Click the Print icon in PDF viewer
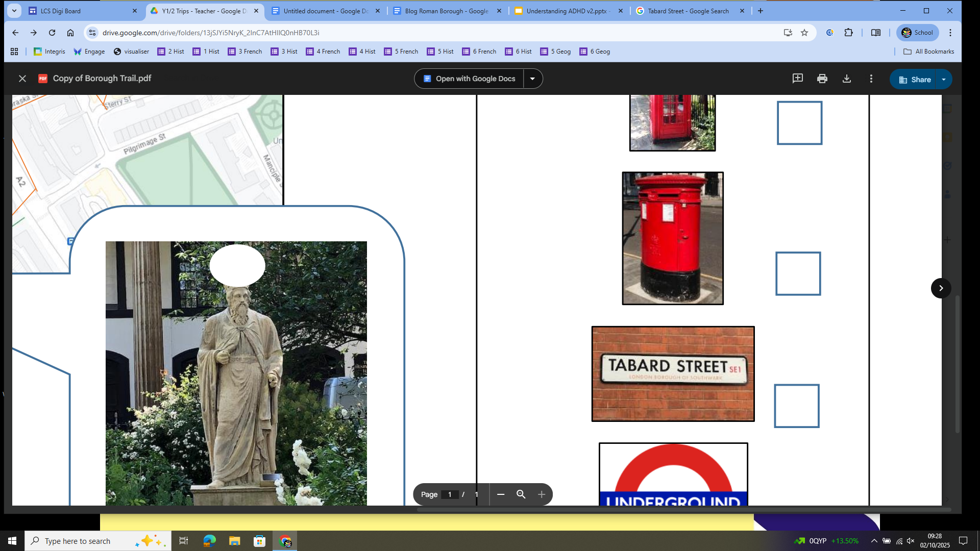The height and width of the screenshot is (551, 980). tap(822, 79)
